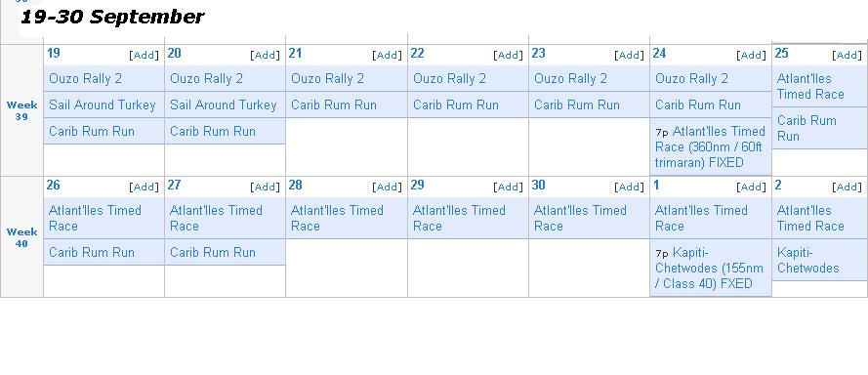Viewport: 868px width, 375px height.
Task: Add an event on day 28
Action: pyautogui.click(x=387, y=187)
